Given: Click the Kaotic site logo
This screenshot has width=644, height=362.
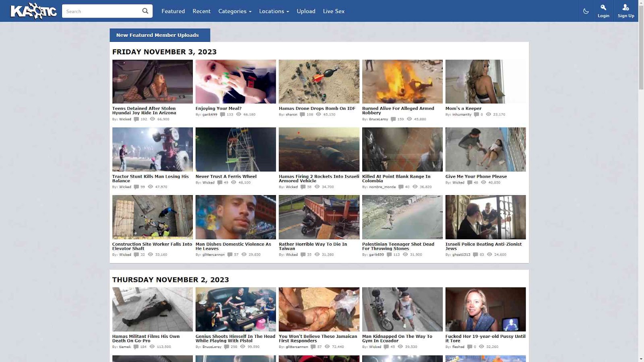Looking at the screenshot, I should pos(33,11).
